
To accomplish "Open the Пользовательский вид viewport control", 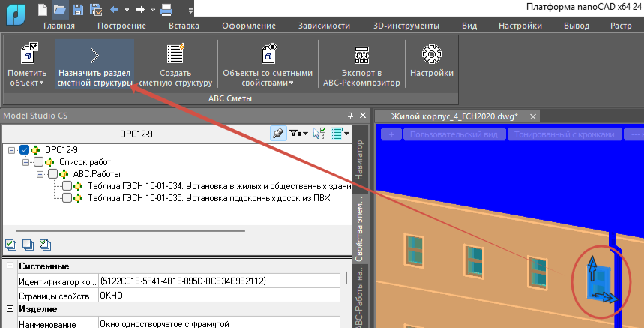I will pyautogui.click(x=454, y=134).
